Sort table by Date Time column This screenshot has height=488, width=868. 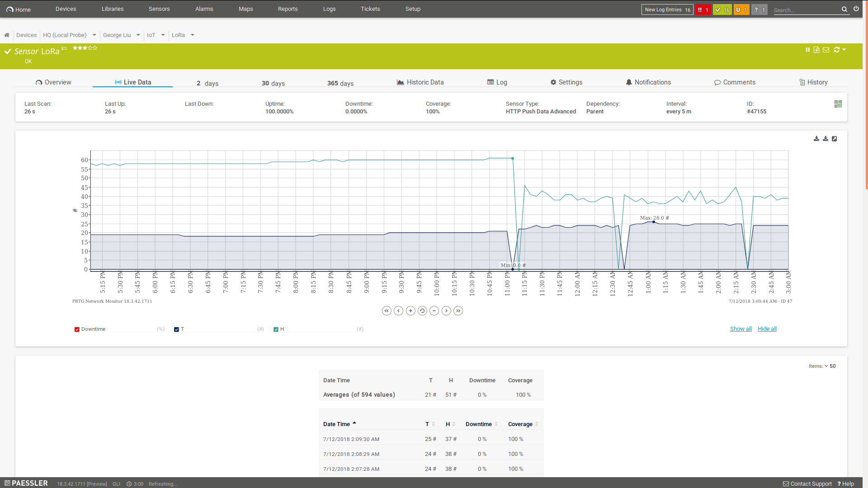(x=340, y=424)
